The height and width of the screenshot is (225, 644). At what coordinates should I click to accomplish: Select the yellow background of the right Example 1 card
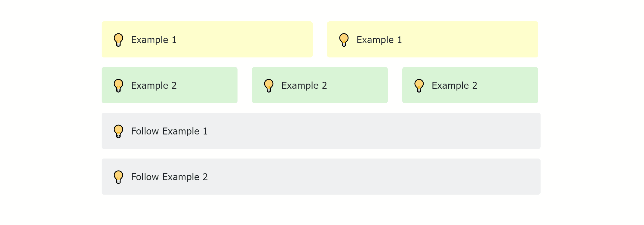pyautogui.click(x=481, y=39)
